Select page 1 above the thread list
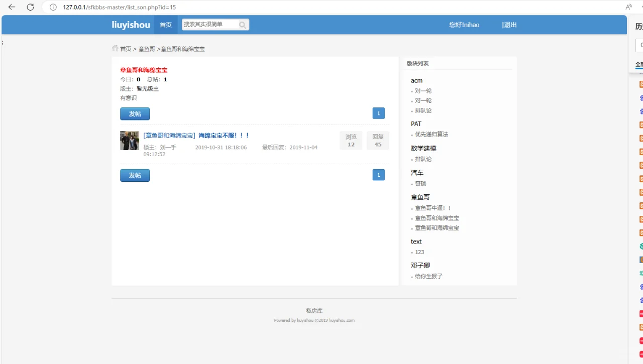 (x=379, y=113)
